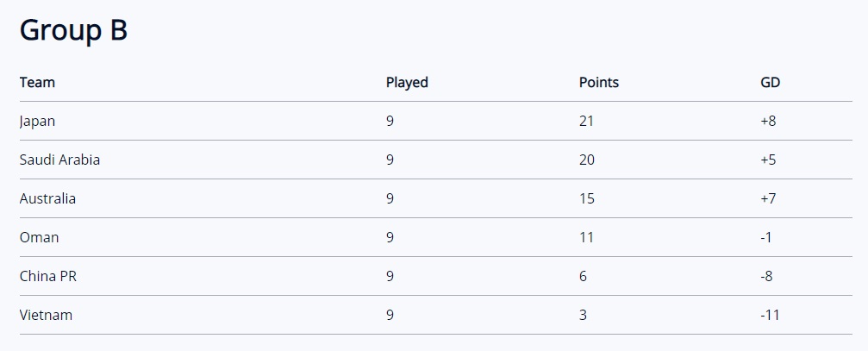868x351 pixels.
Task: Select Japan's goal difference +8
Action: tap(768, 122)
